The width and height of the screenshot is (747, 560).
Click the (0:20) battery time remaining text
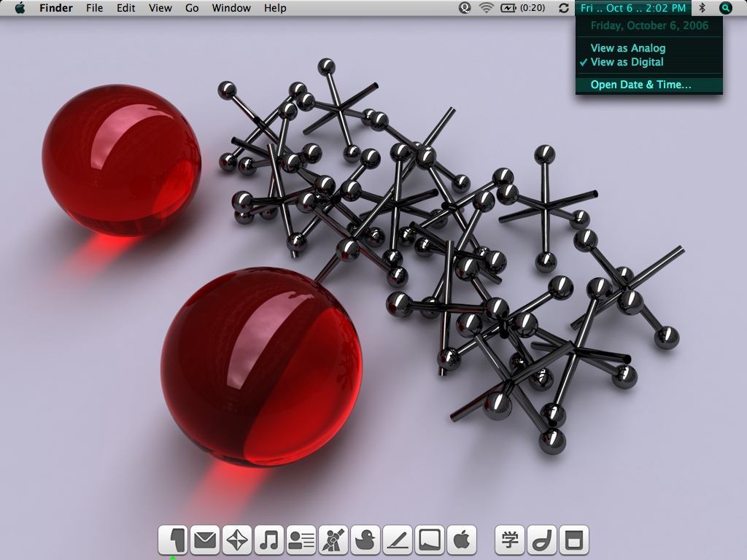click(x=533, y=8)
